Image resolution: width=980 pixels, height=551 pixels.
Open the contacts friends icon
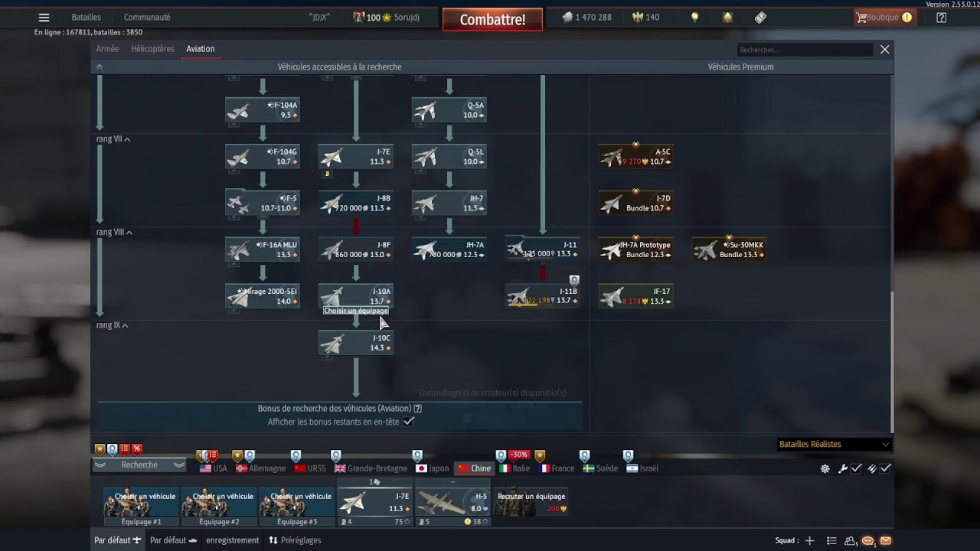[851, 540]
